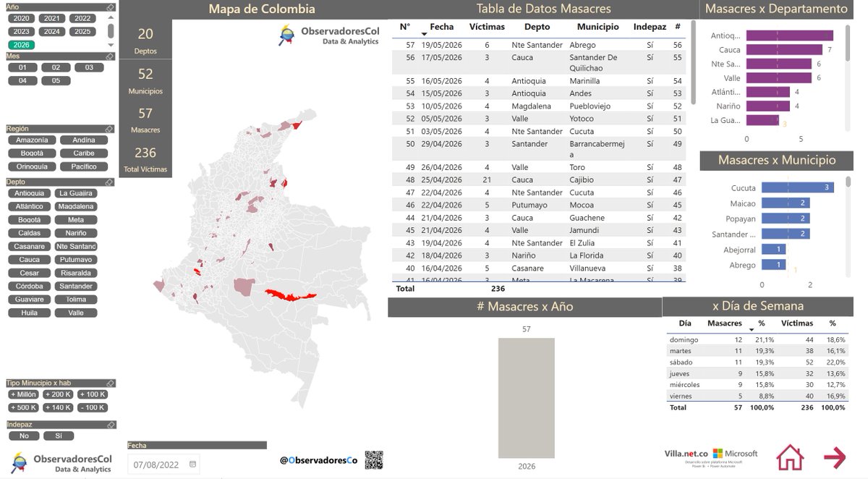Sort table by Municipio column header
868x479 pixels.
click(598, 26)
